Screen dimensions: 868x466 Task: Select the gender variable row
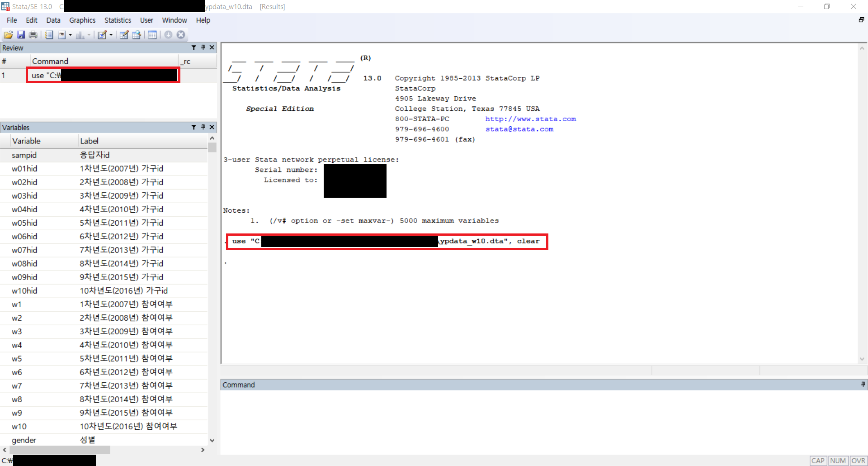[x=104, y=440]
